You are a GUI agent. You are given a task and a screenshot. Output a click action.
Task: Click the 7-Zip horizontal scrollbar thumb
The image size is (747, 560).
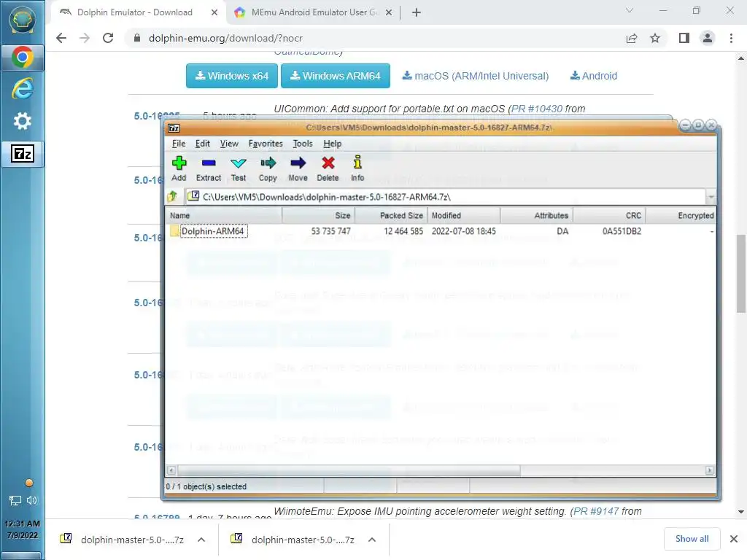[349, 470]
